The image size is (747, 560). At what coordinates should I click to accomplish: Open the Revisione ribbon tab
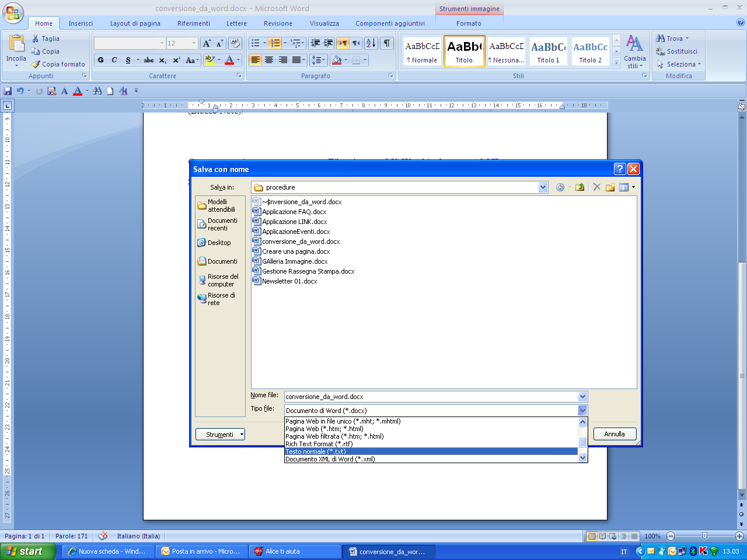click(x=278, y=23)
